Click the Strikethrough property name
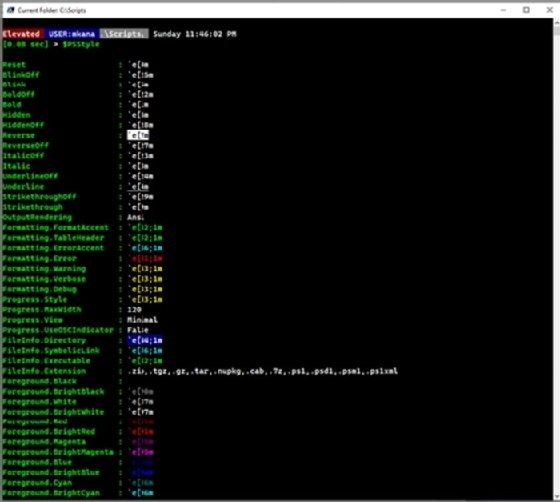 coord(32,207)
